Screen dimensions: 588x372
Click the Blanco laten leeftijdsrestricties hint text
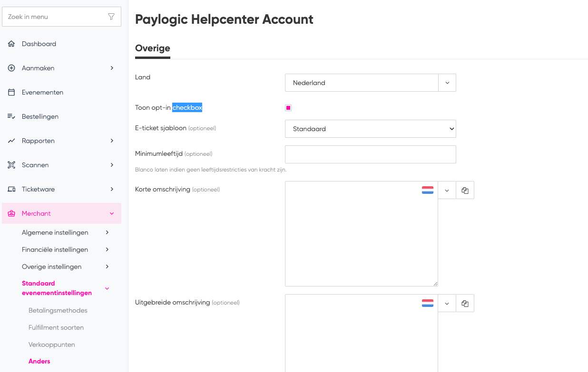tap(211, 170)
